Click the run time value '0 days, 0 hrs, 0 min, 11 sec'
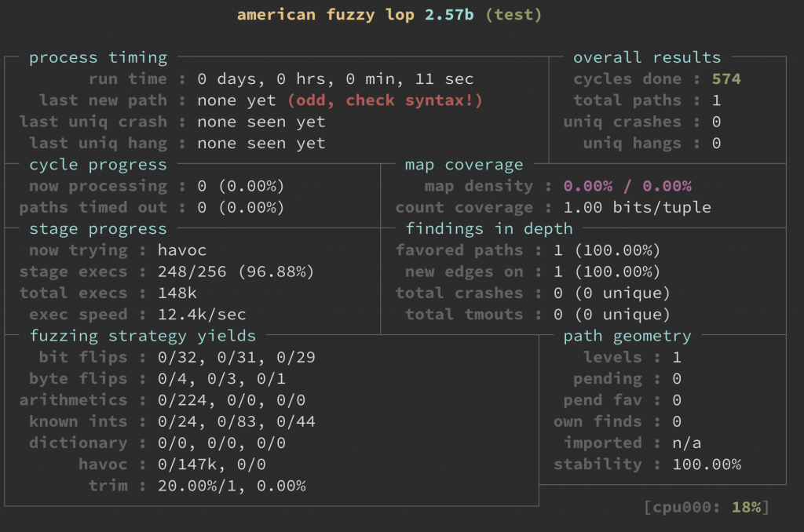The width and height of the screenshot is (804, 532). 335,79
